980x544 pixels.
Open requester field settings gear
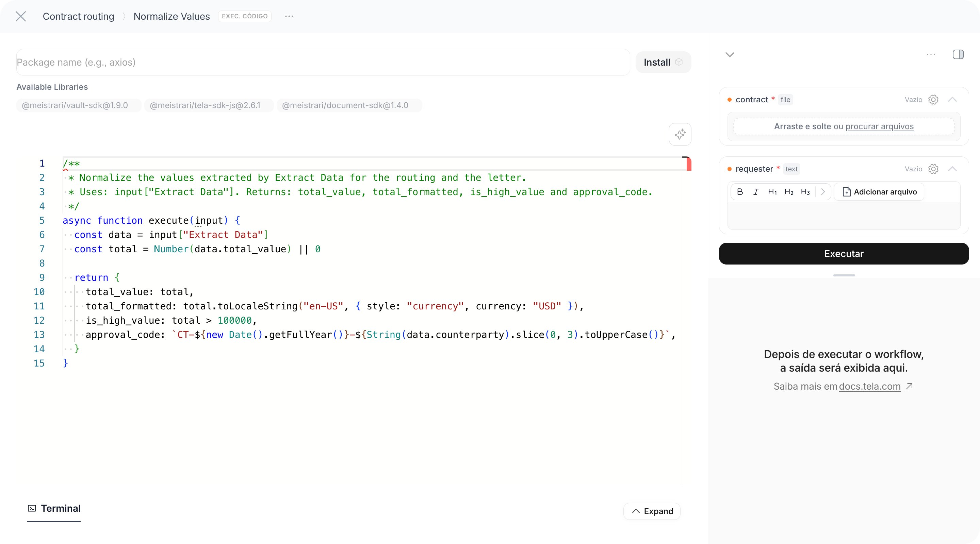point(933,169)
